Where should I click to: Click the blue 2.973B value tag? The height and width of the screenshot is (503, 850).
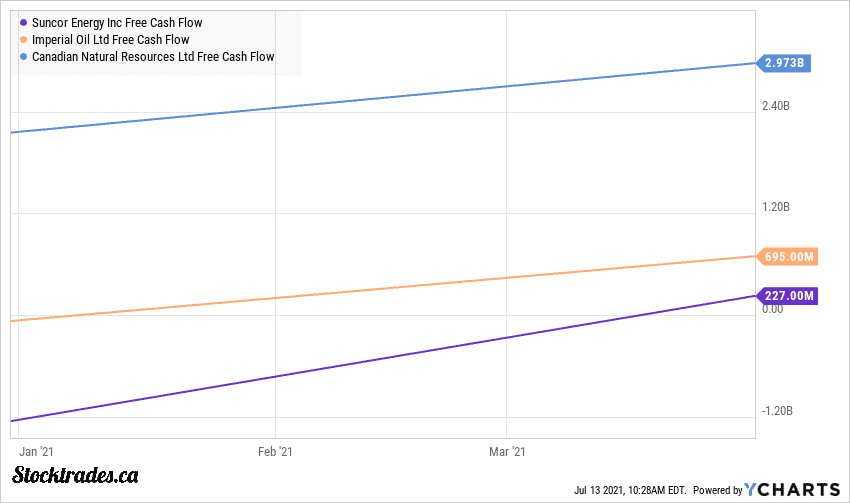coord(784,63)
